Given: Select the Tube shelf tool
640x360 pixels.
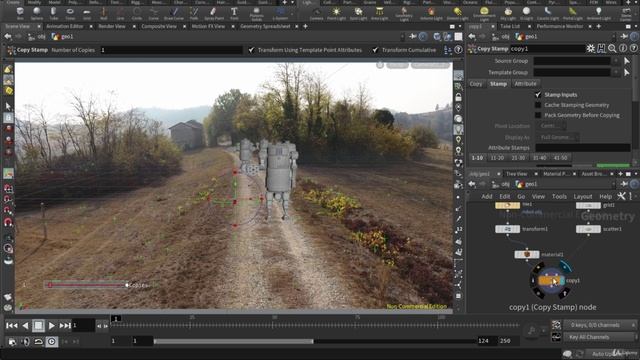Looking at the screenshot, I should click(53, 13).
